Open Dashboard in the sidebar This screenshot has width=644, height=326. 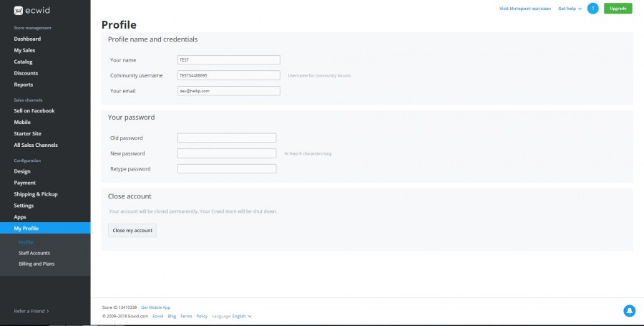click(27, 39)
